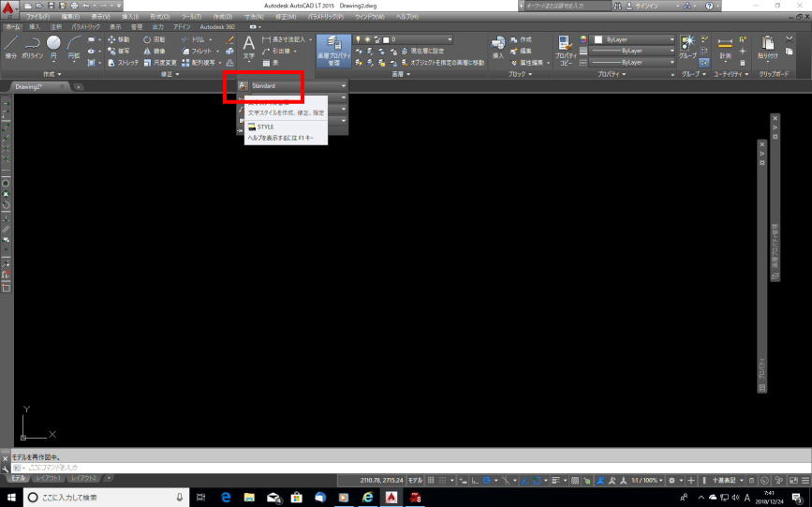Expand the Draw (作成) panel

coord(52,74)
